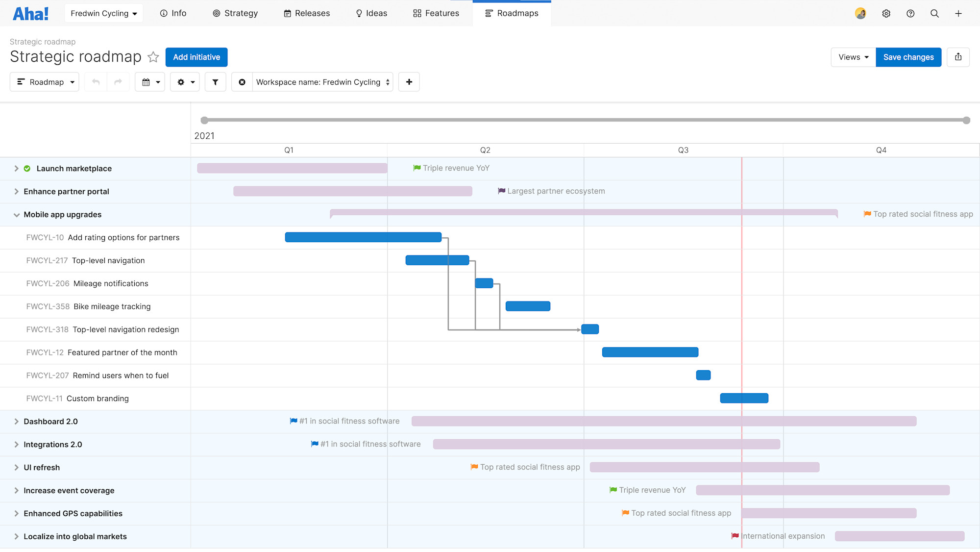Click the clear filter icon next to workspace name
Screen dimensions: 980x552
point(242,82)
